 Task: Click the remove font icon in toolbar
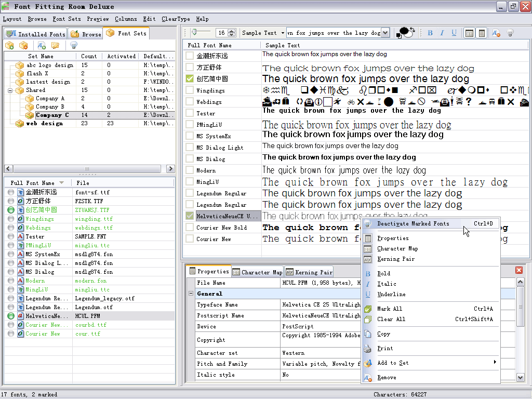(496, 33)
